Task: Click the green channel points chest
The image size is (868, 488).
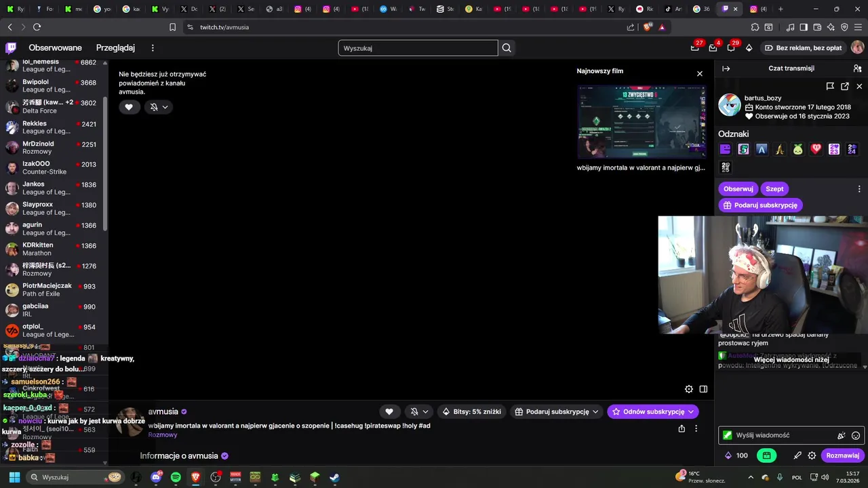Action: 766,455
